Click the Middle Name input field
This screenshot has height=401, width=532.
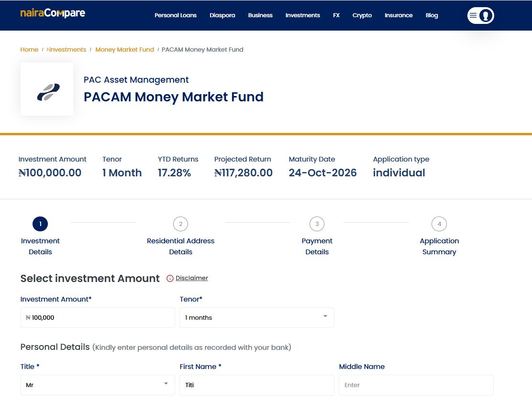point(416,385)
